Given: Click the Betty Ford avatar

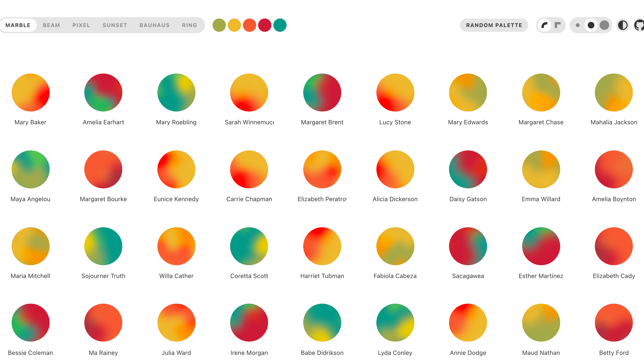Looking at the screenshot, I should click(x=614, y=323).
